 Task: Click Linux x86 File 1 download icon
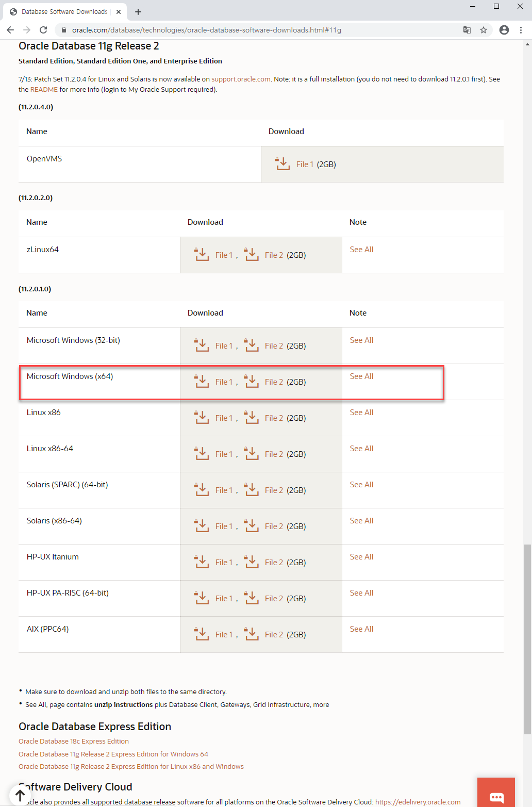coord(202,417)
